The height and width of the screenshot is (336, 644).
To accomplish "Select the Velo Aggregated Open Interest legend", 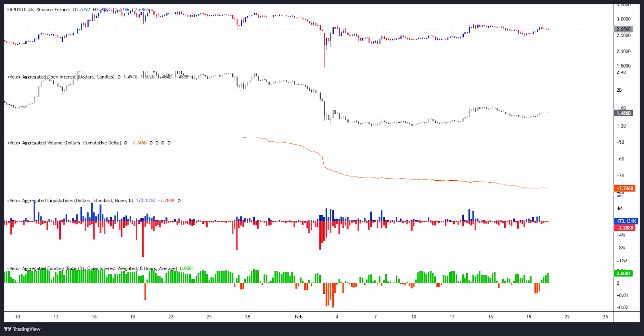I will [x=61, y=77].
